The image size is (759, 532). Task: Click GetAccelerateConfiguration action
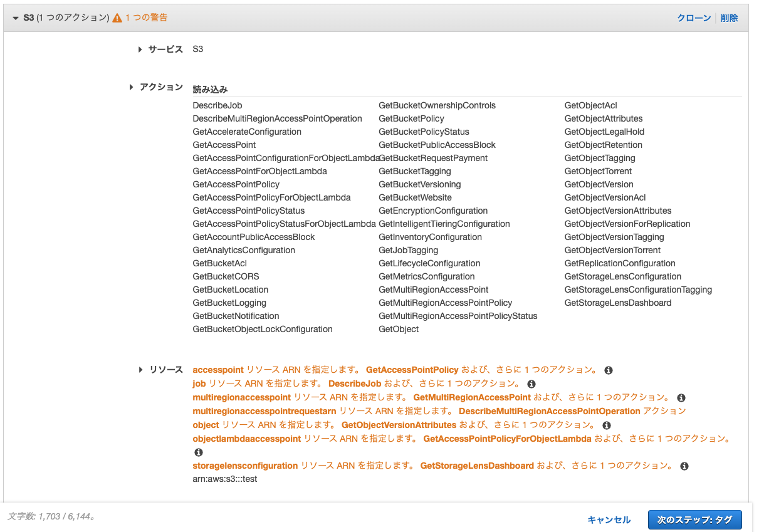[247, 132]
